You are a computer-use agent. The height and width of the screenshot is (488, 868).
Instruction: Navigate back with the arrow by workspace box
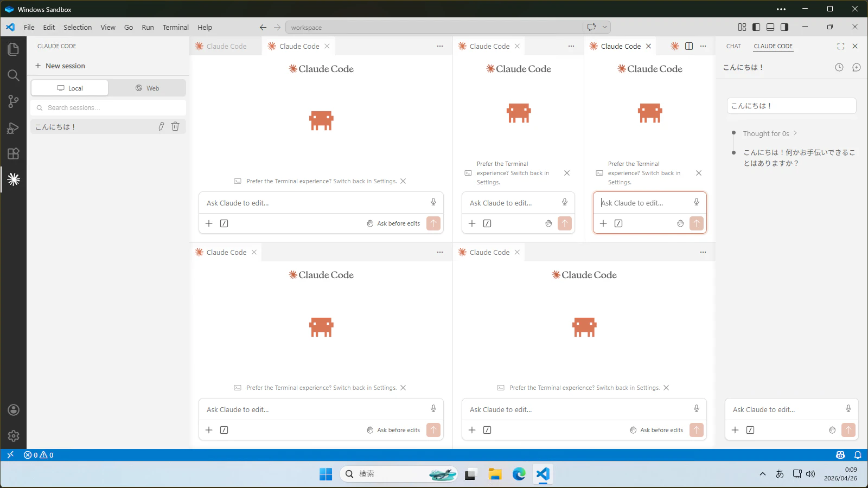(263, 27)
